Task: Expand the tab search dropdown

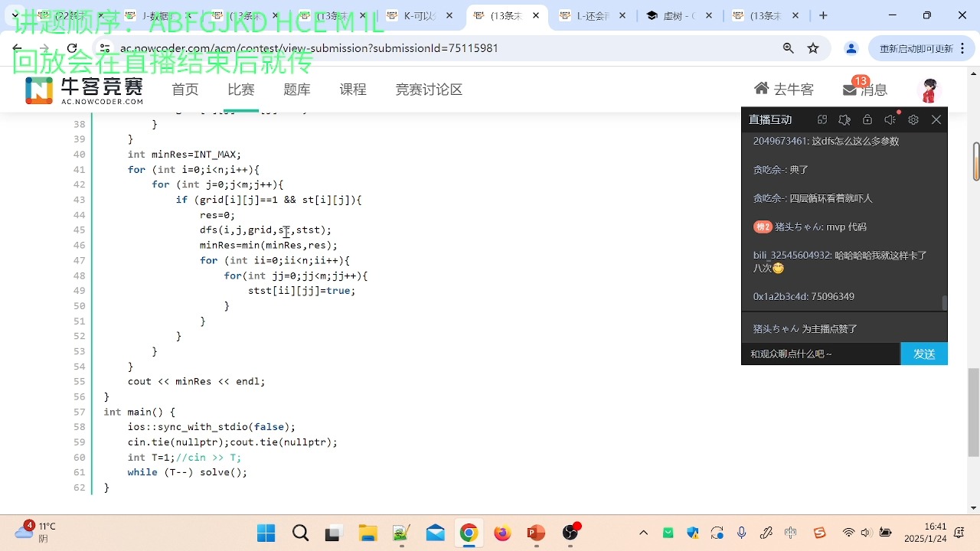Action: (15, 15)
